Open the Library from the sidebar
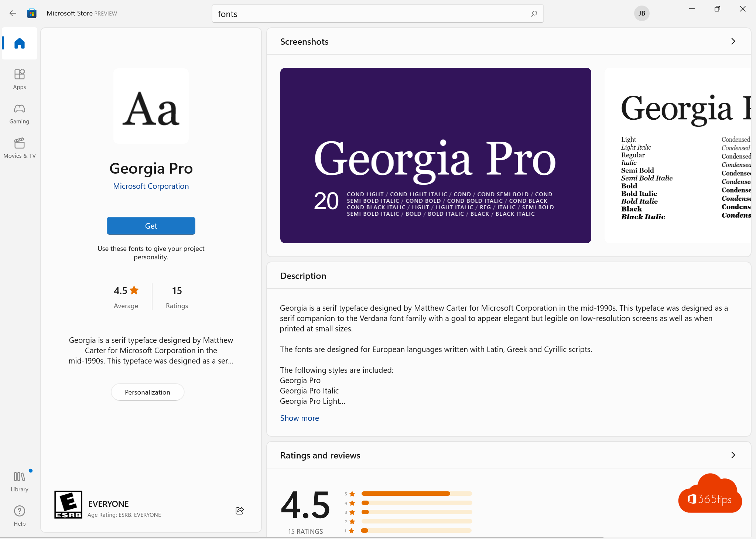This screenshot has width=756, height=539. tap(19, 480)
